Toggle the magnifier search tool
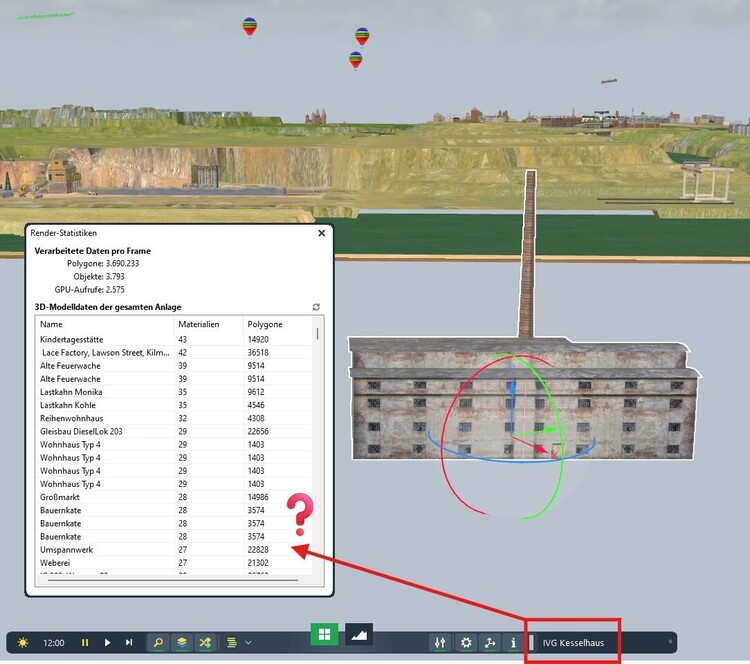 coord(158,643)
